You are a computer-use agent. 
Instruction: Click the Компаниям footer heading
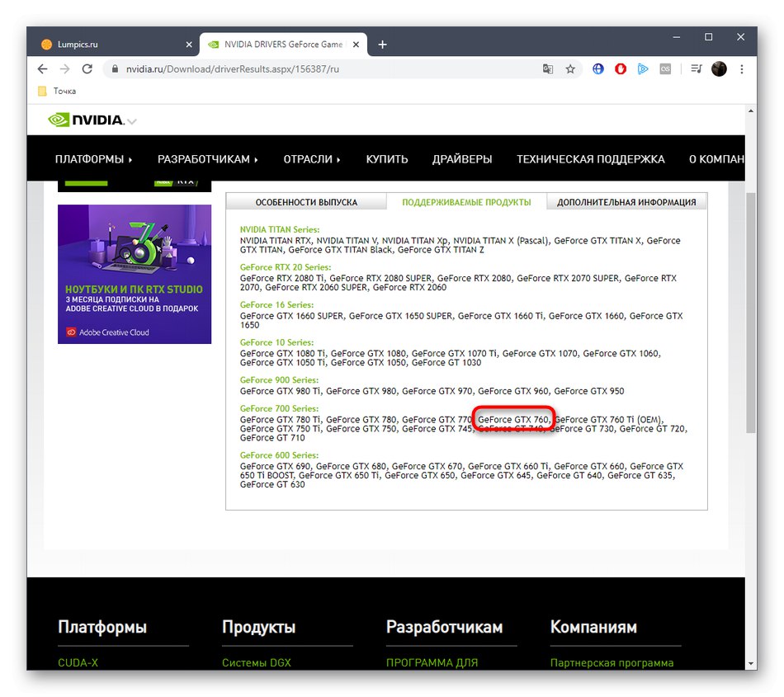point(593,627)
